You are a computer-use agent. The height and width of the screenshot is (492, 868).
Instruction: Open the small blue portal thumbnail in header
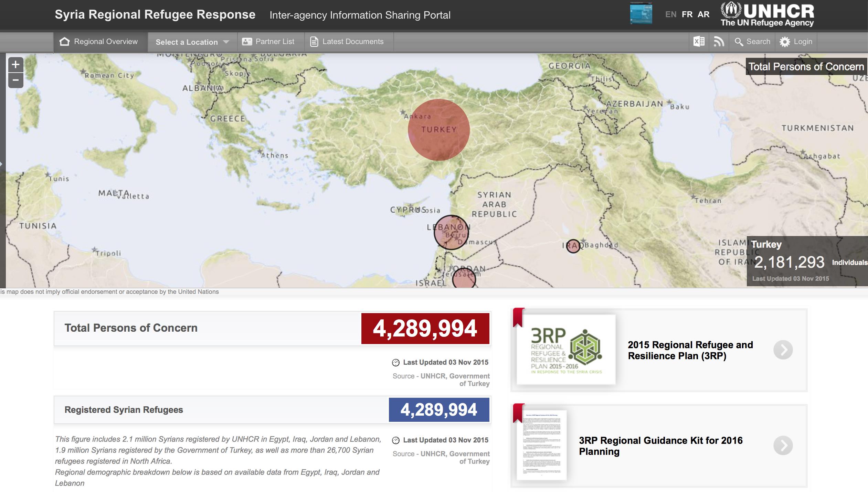(x=641, y=14)
